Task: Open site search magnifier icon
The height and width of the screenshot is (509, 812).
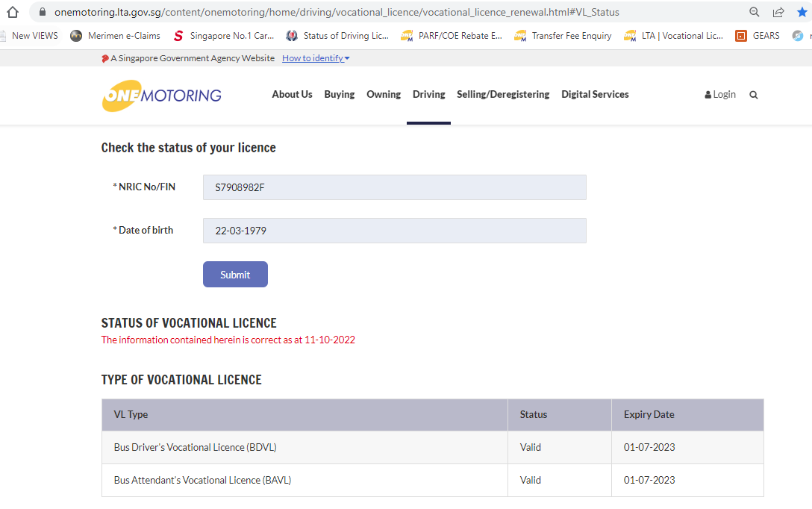Action: [754, 95]
